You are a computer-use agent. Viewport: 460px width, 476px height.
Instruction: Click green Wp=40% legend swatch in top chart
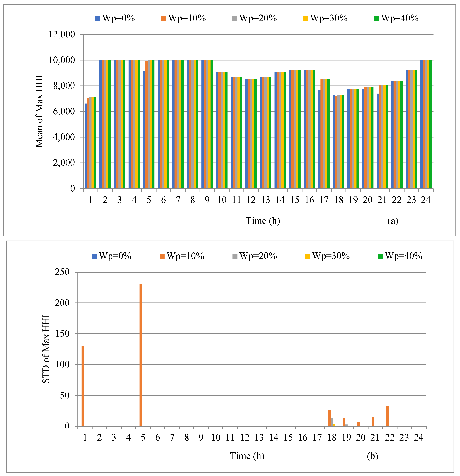(x=376, y=18)
